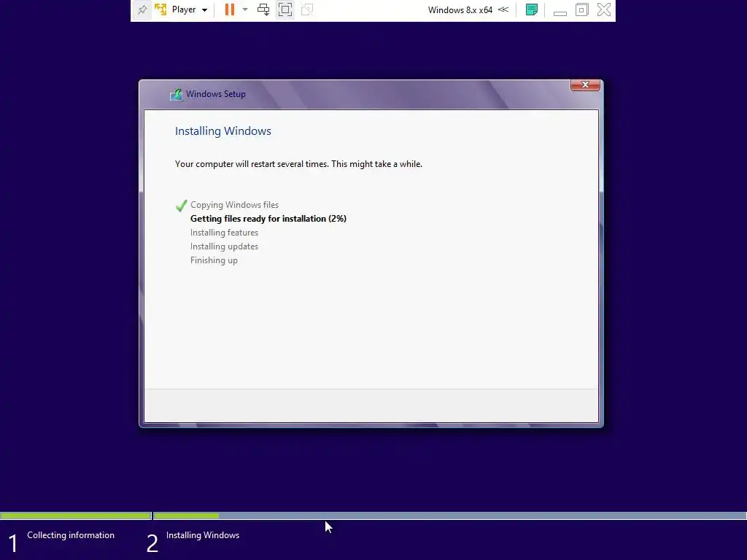
Task: Send Ctrl+Alt+Del to the virtual machine
Action: (263, 9)
